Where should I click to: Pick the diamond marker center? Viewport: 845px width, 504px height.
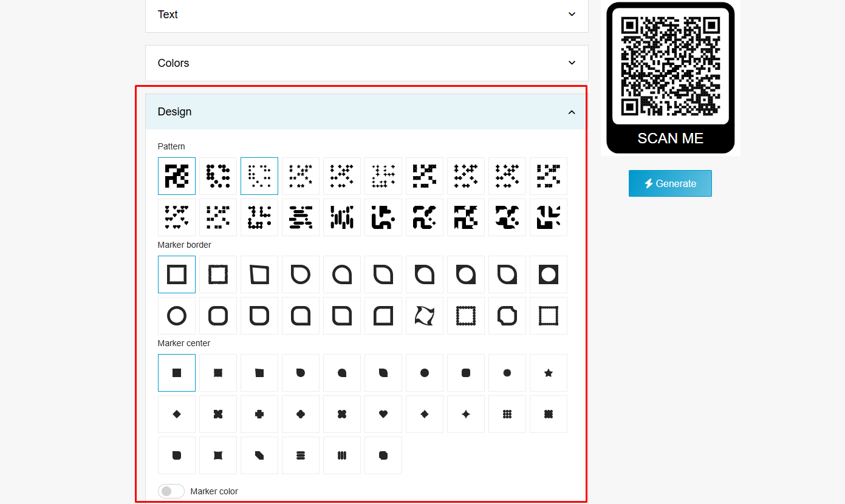[177, 414]
